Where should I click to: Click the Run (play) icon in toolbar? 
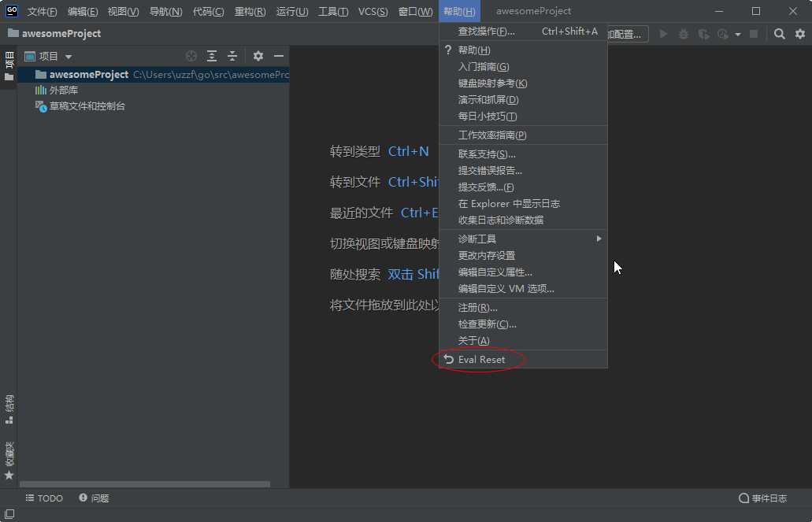coord(664,34)
